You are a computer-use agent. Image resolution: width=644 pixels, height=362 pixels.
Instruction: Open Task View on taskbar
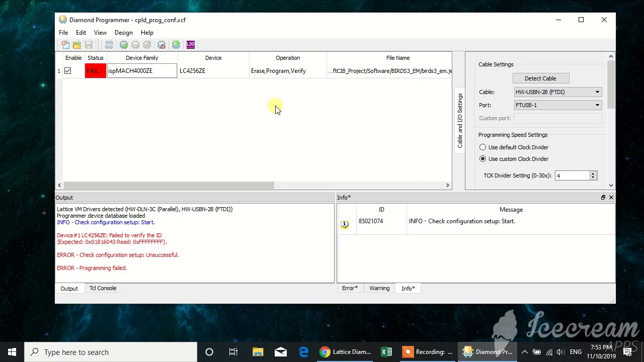point(233,352)
